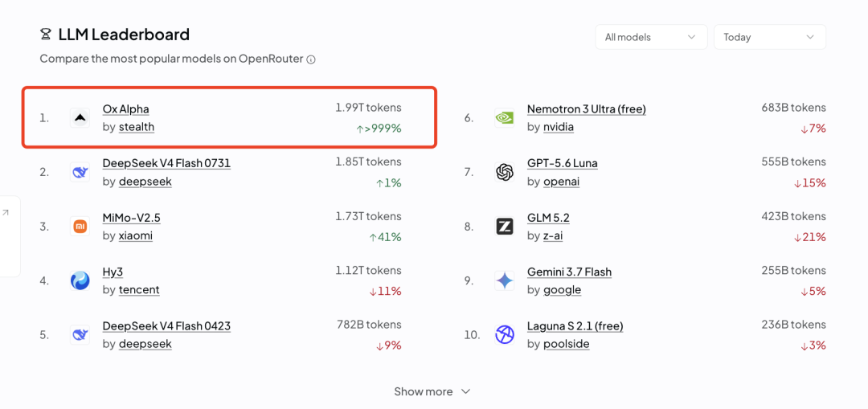This screenshot has width=868, height=409.
Task: Click the trophy icon next to LLM Leaderboard
Action: [45, 35]
